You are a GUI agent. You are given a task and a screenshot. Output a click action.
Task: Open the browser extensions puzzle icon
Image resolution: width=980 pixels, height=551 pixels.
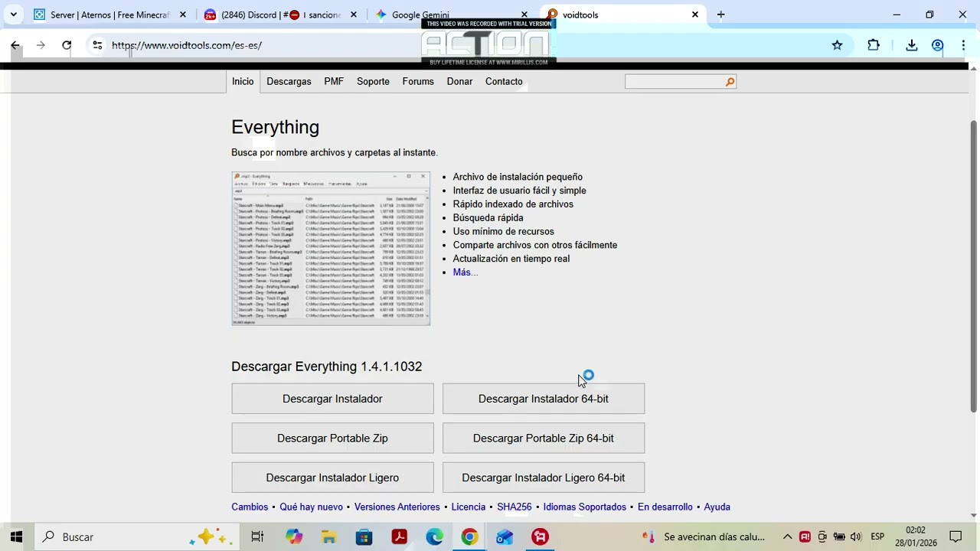(x=874, y=45)
